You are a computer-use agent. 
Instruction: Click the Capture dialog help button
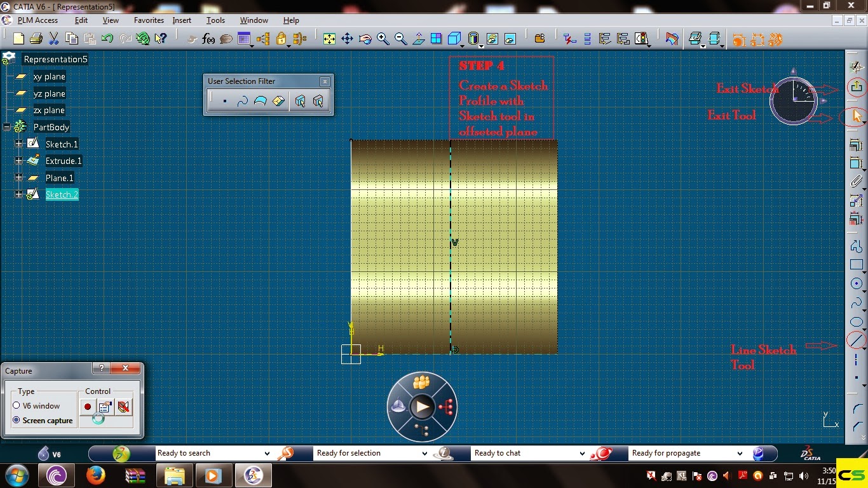click(100, 369)
